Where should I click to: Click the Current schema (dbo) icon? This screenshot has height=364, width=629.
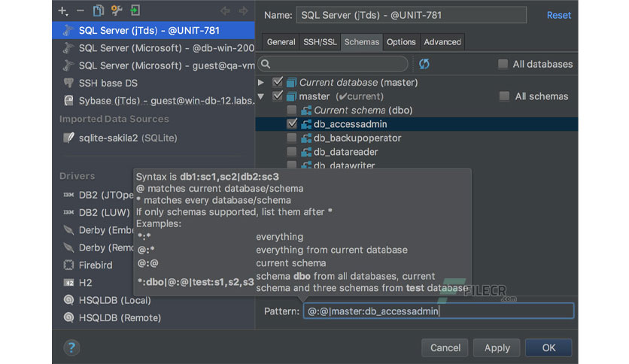306,111
